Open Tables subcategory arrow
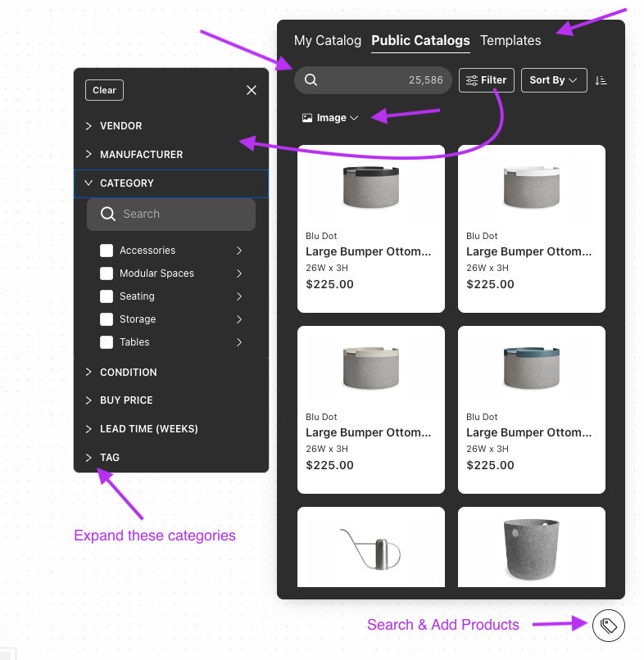 239,342
